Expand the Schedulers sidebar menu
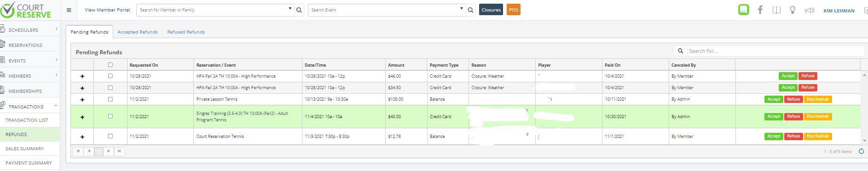This screenshot has height=171, width=868. coord(29,30)
